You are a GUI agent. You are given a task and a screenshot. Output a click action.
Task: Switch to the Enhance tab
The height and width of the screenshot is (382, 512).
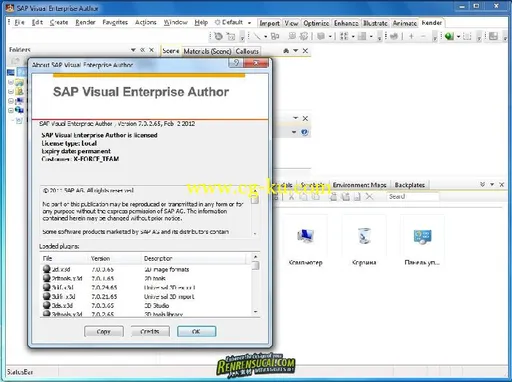(x=346, y=23)
